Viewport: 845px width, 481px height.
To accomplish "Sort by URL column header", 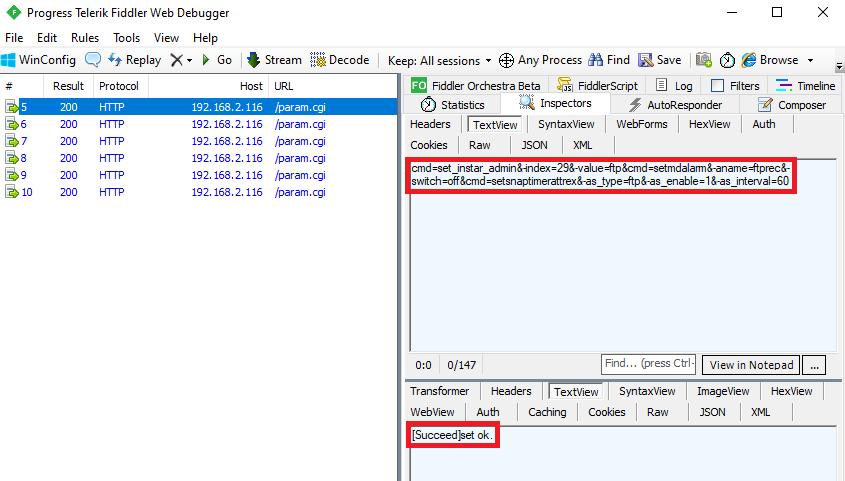I will (x=333, y=86).
